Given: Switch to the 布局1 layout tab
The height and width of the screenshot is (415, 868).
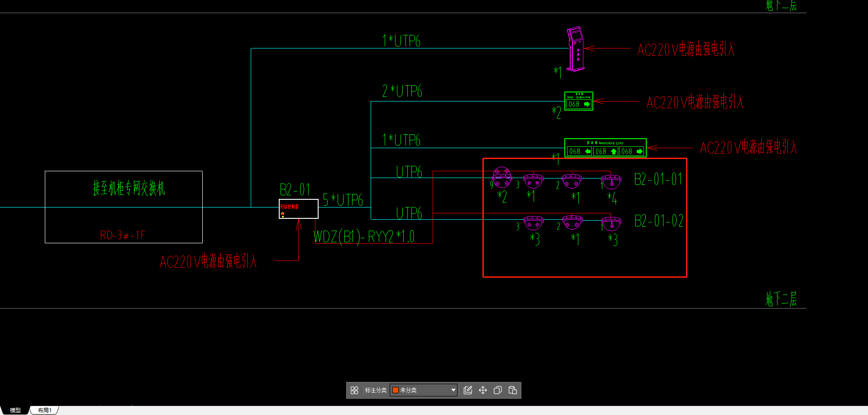Looking at the screenshot, I should (x=45, y=410).
